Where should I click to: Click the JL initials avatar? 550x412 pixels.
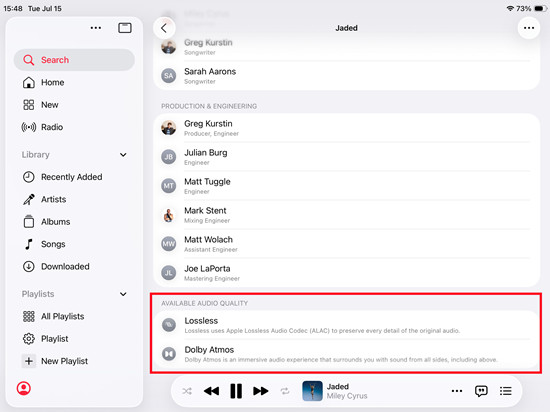pyautogui.click(x=169, y=273)
